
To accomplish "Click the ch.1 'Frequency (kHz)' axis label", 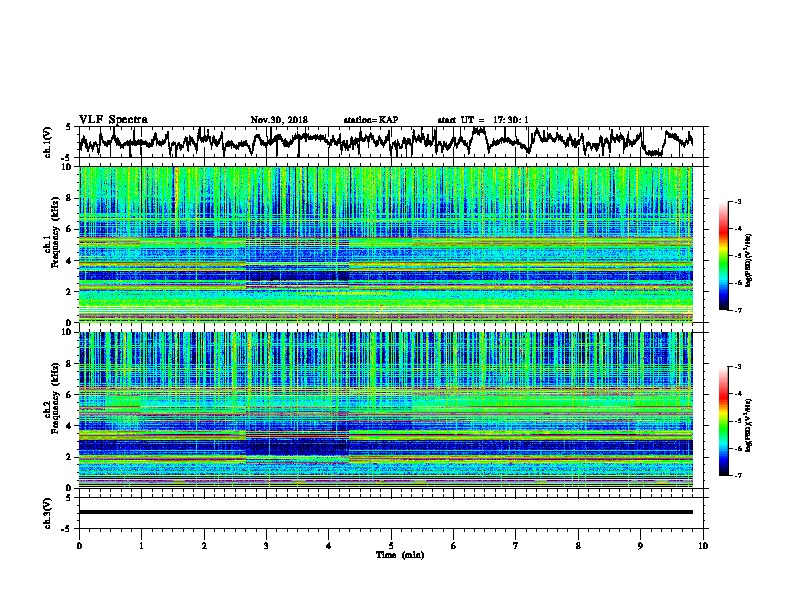I will pyautogui.click(x=55, y=232).
